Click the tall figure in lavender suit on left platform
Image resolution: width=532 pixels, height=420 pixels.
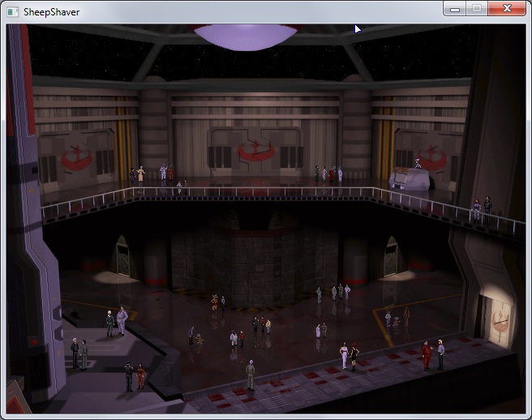click(122, 320)
